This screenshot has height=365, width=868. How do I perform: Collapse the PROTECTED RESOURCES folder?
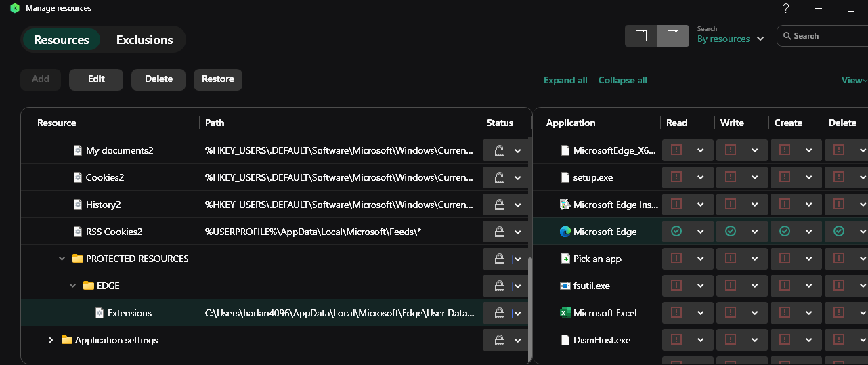pyautogui.click(x=62, y=259)
